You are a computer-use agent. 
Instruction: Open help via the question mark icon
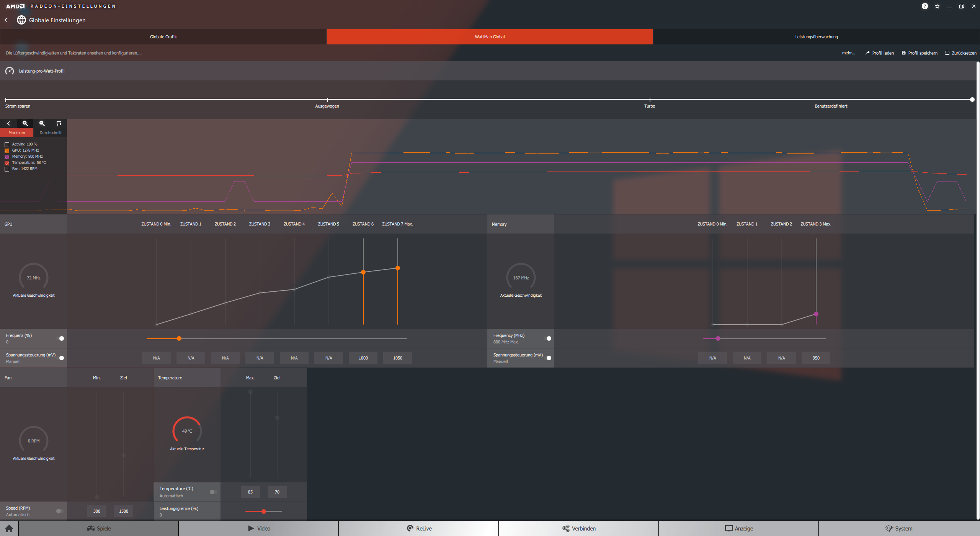(x=925, y=6)
